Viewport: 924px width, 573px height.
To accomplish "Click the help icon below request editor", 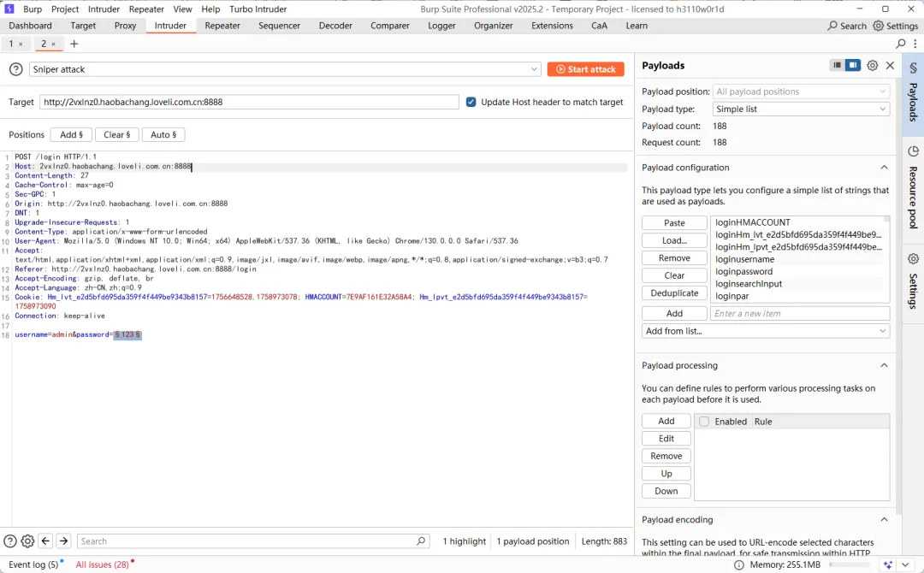I will pyautogui.click(x=10, y=541).
